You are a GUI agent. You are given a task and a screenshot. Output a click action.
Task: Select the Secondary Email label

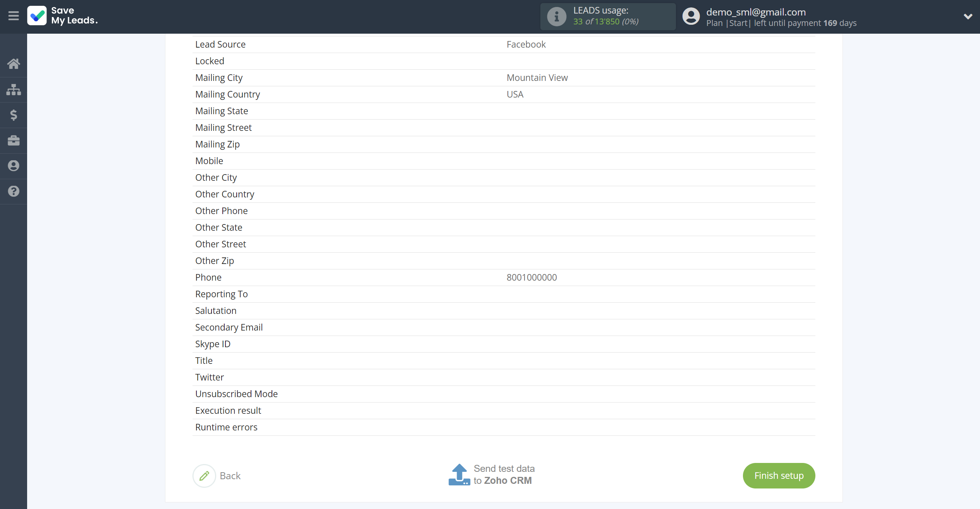229,327
